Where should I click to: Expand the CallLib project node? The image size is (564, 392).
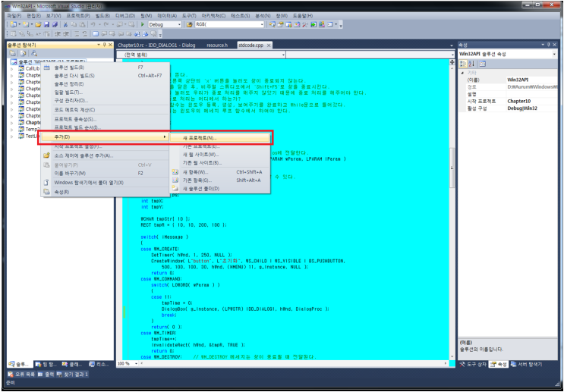click(x=12, y=68)
